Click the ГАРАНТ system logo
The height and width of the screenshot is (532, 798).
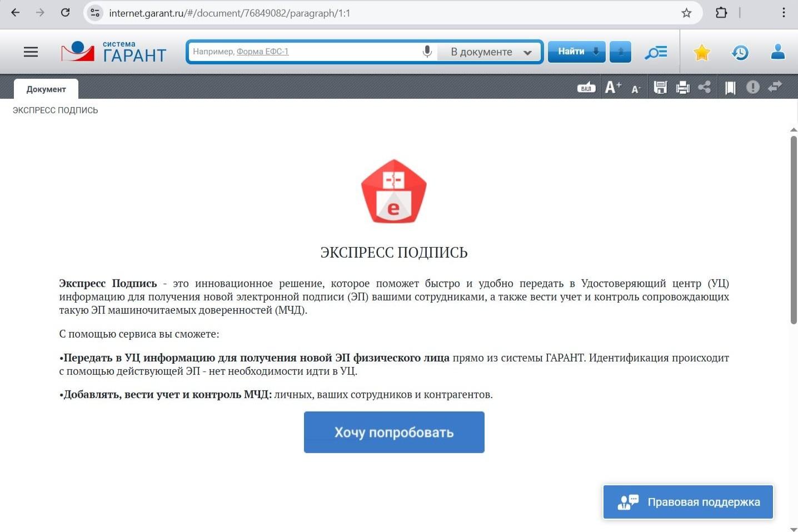(114, 52)
